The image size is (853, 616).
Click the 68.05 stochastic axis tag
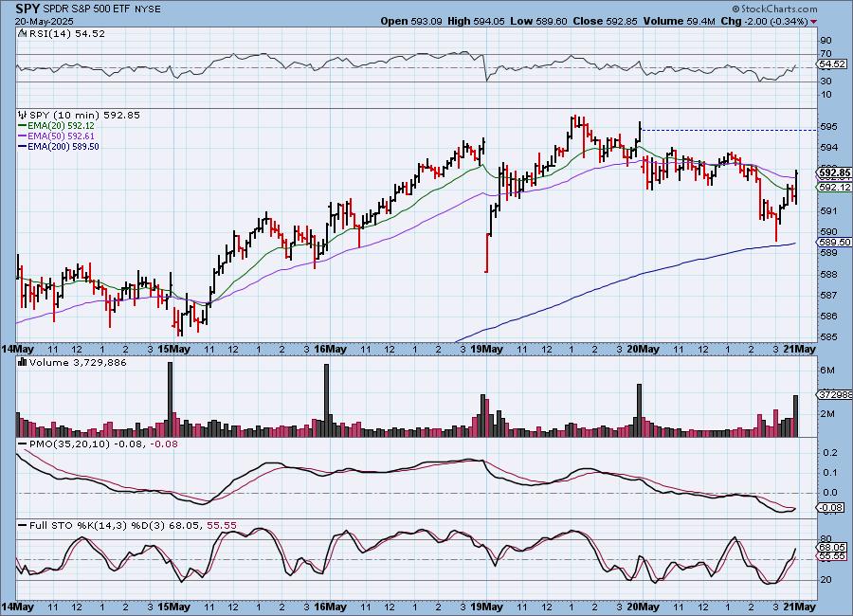832,548
